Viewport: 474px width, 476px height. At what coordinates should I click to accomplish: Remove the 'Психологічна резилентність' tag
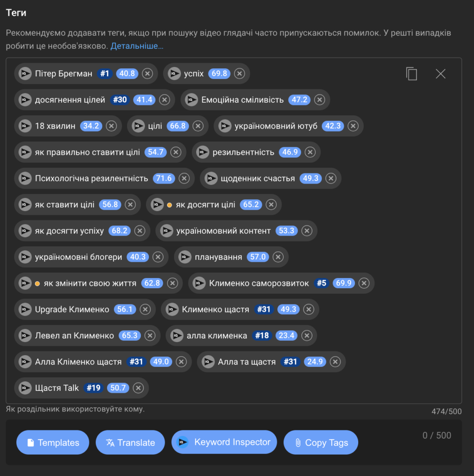(184, 178)
